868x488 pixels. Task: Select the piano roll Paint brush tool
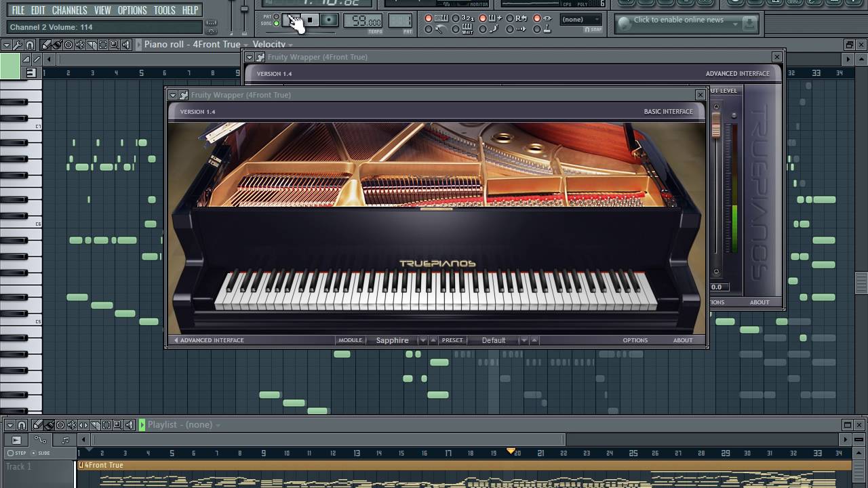pos(56,45)
